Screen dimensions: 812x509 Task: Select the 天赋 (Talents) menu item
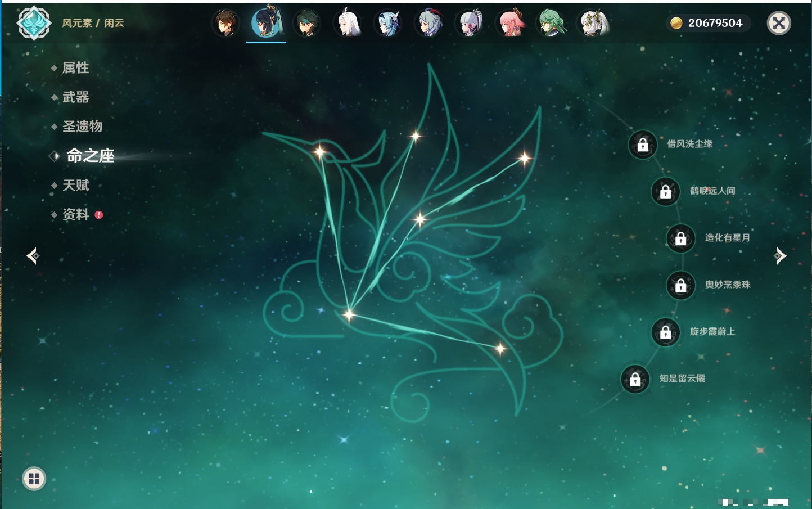[75, 186]
